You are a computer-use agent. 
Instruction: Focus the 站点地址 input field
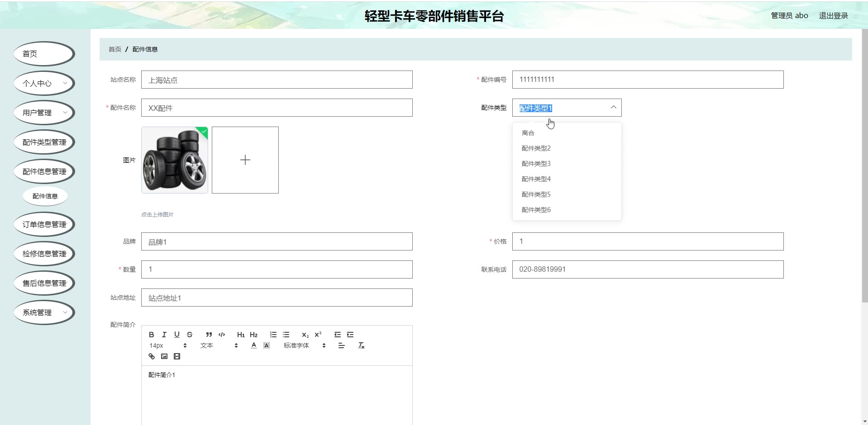pos(277,297)
